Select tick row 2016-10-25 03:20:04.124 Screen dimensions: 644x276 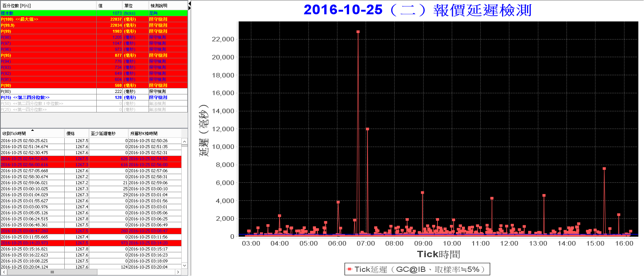pyautogui.click(x=91, y=267)
